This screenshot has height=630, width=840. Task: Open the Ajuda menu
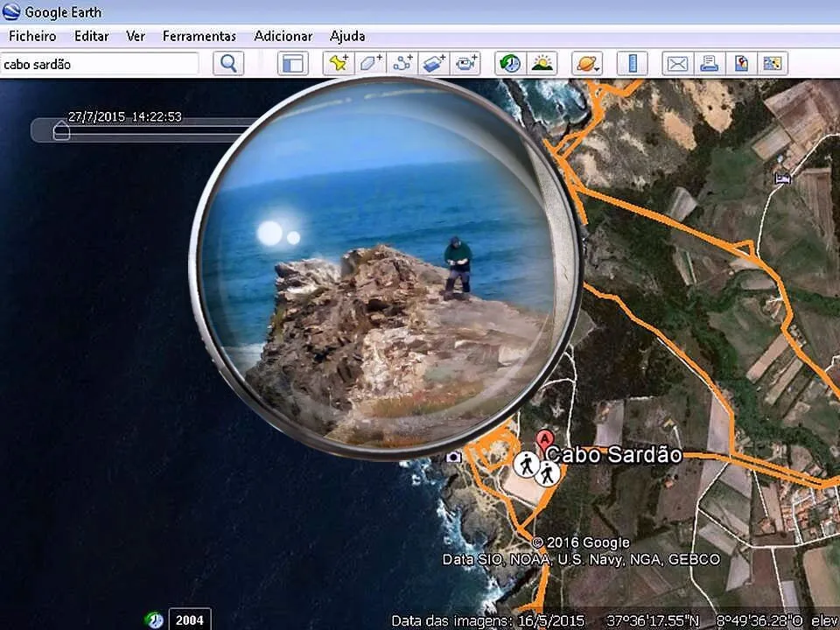[347, 36]
